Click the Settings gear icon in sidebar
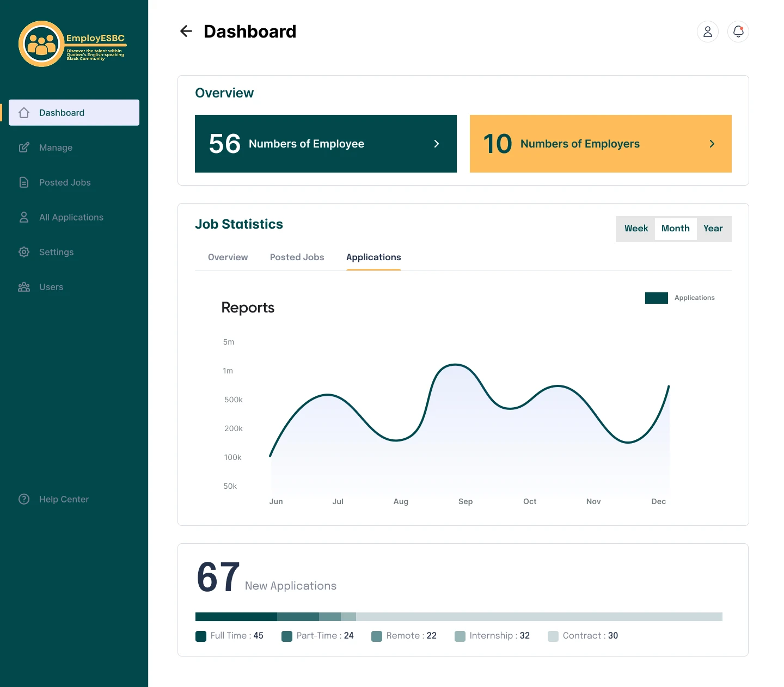 point(24,252)
